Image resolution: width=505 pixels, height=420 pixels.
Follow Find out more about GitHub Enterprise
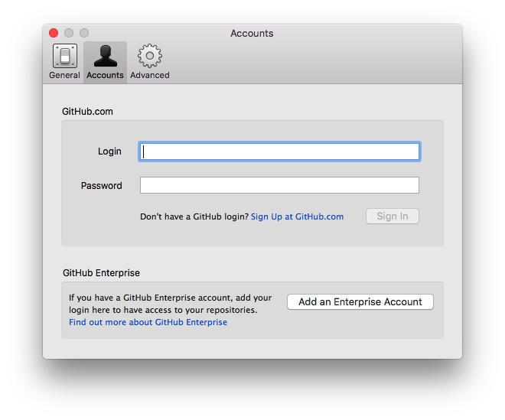148,323
